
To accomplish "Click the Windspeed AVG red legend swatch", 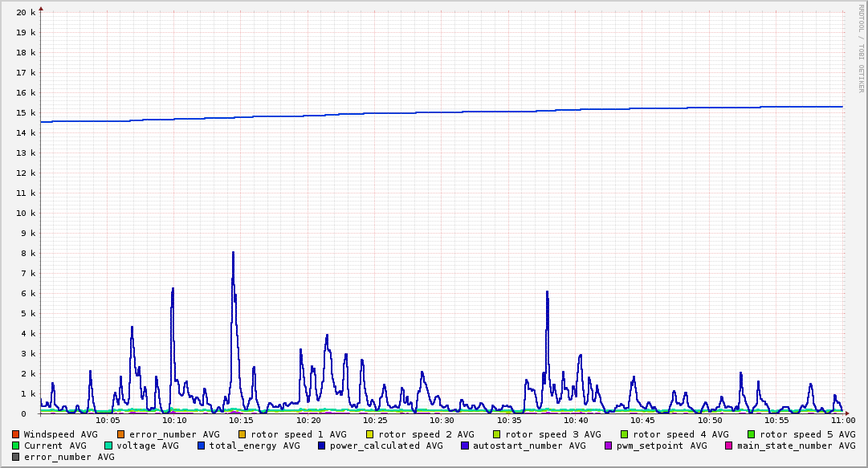I will point(15,435).
